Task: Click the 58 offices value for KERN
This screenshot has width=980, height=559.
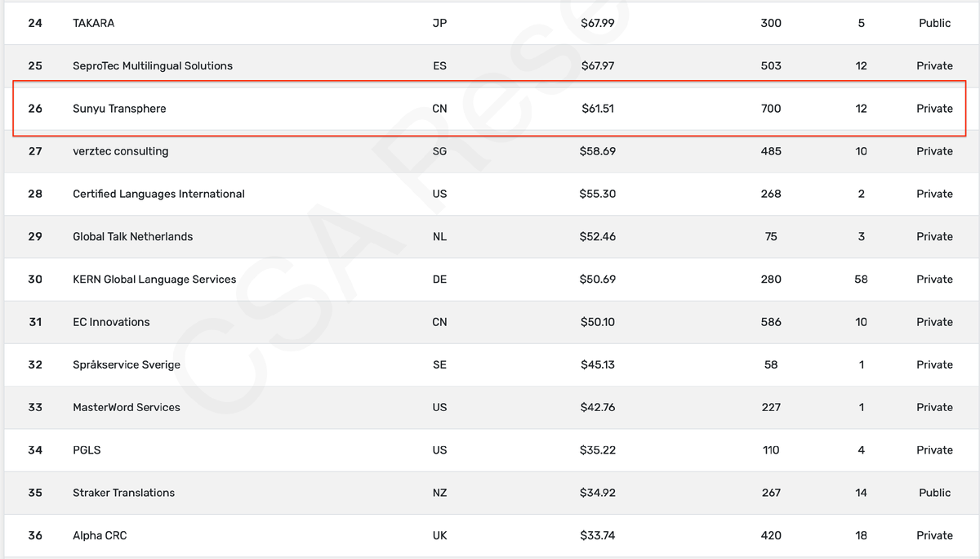Action: click(x=861, y=279)
